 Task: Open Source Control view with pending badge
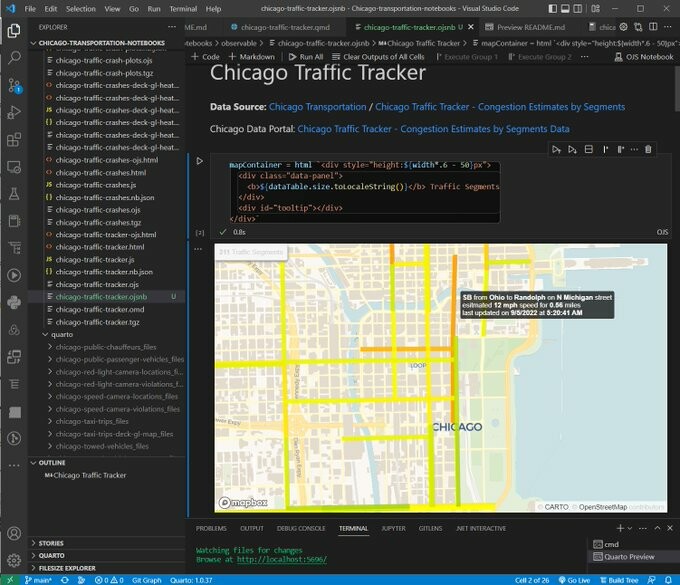pyautogui.click(x=14, y=85)
